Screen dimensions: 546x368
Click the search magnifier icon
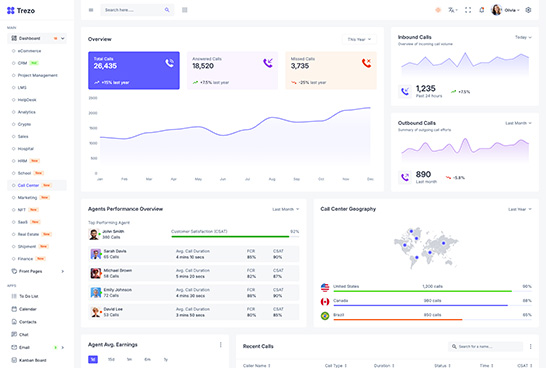click(x=167, y=10)
